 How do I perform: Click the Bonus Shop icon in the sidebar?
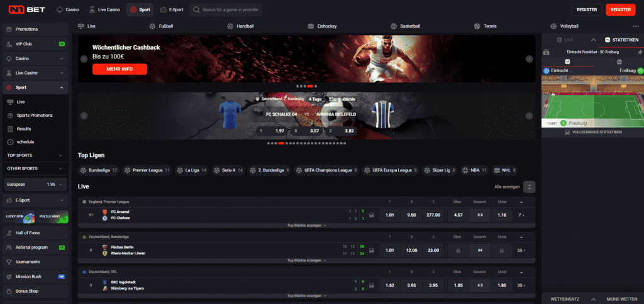(9, 291)
